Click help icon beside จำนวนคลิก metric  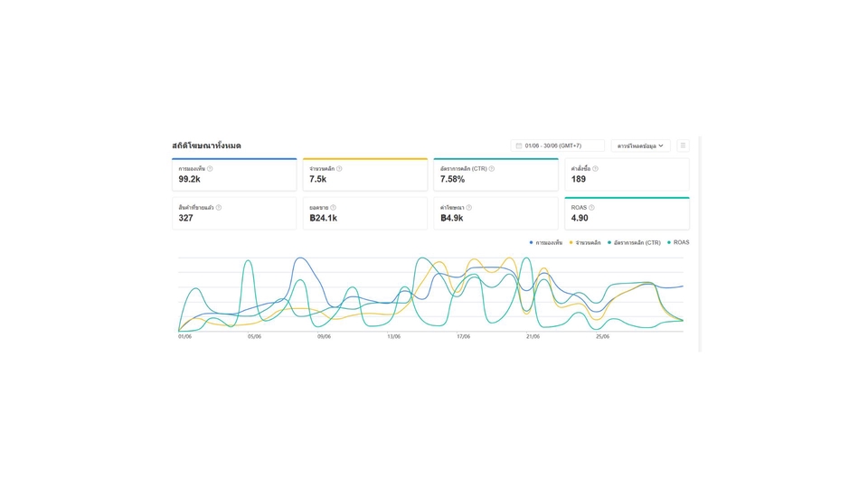[339, 168]
